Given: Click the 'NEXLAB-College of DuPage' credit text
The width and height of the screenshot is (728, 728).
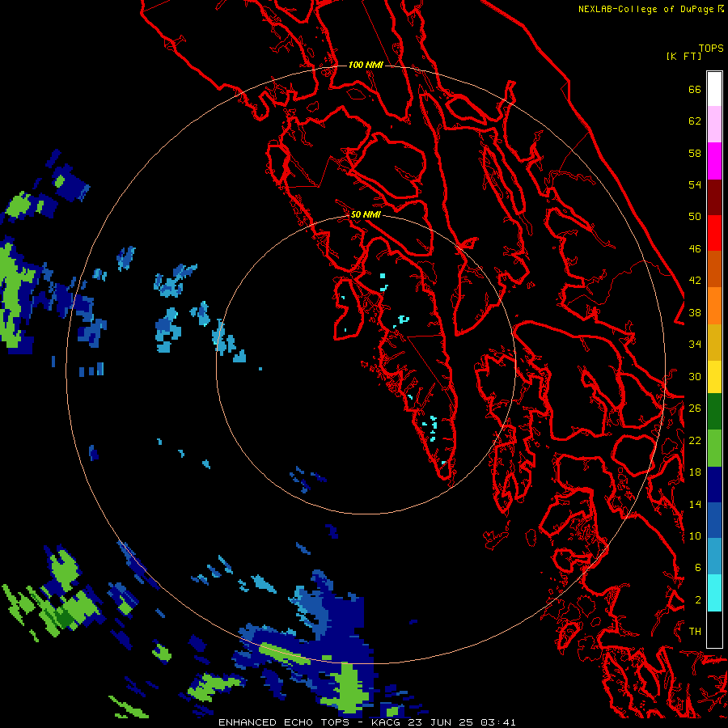Looking at the screenshot, I should point(647,9).
